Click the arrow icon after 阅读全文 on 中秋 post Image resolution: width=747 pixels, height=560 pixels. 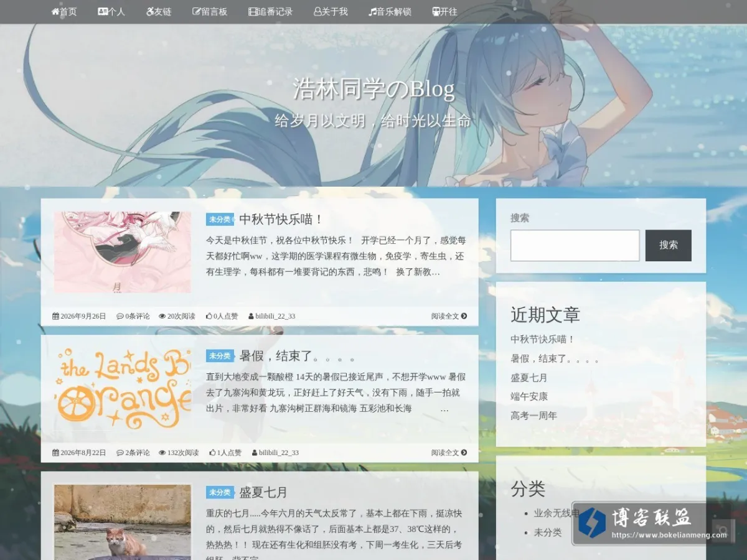tap(464, 316)
